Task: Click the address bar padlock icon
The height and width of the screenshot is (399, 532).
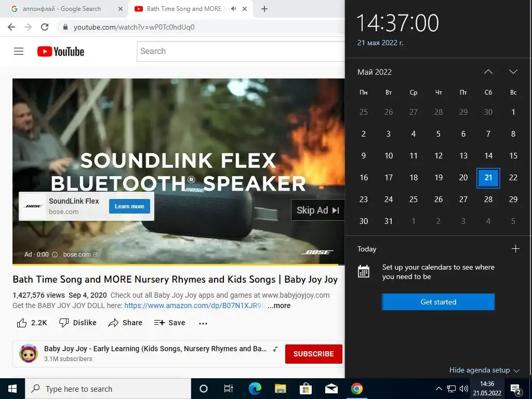Action: [x=65, y=27]
